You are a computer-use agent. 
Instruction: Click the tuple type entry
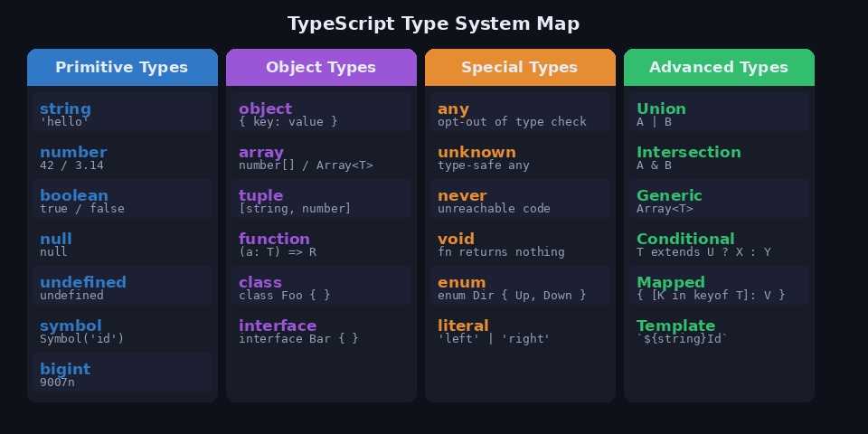tap(321, 200)
